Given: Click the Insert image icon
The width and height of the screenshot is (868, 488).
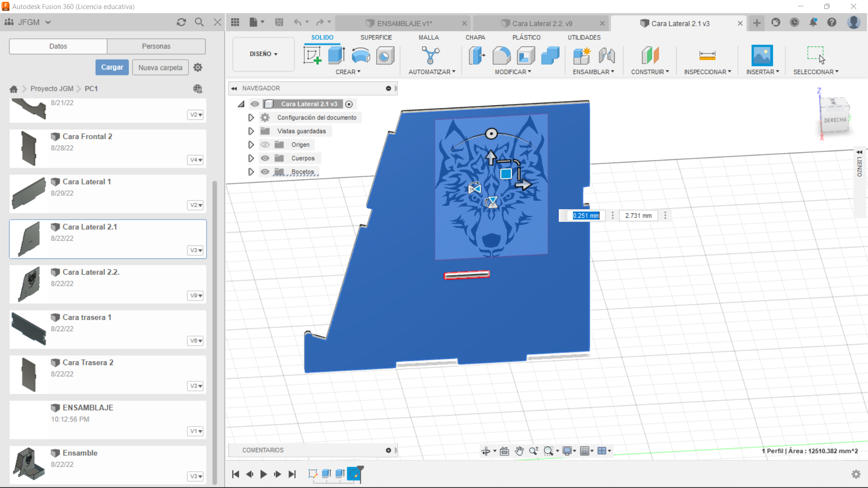Looking at the screenshot, I should click(762, 56).
